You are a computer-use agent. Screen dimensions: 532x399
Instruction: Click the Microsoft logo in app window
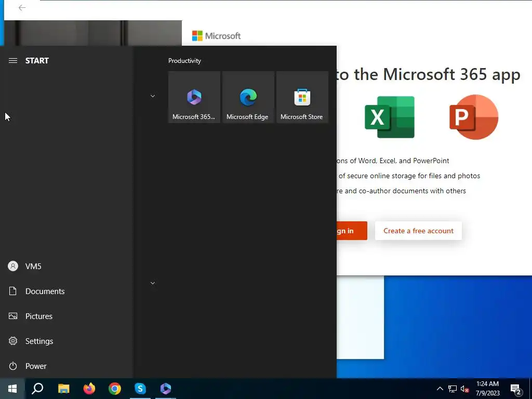216,36
